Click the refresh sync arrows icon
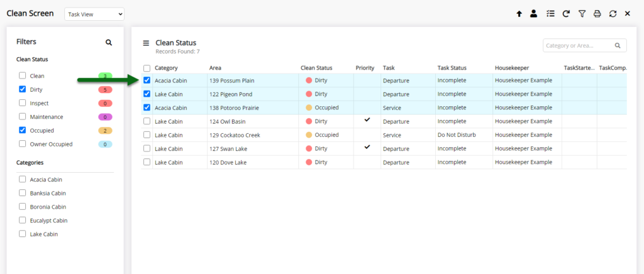644x274 pixels. pos(613,14)
